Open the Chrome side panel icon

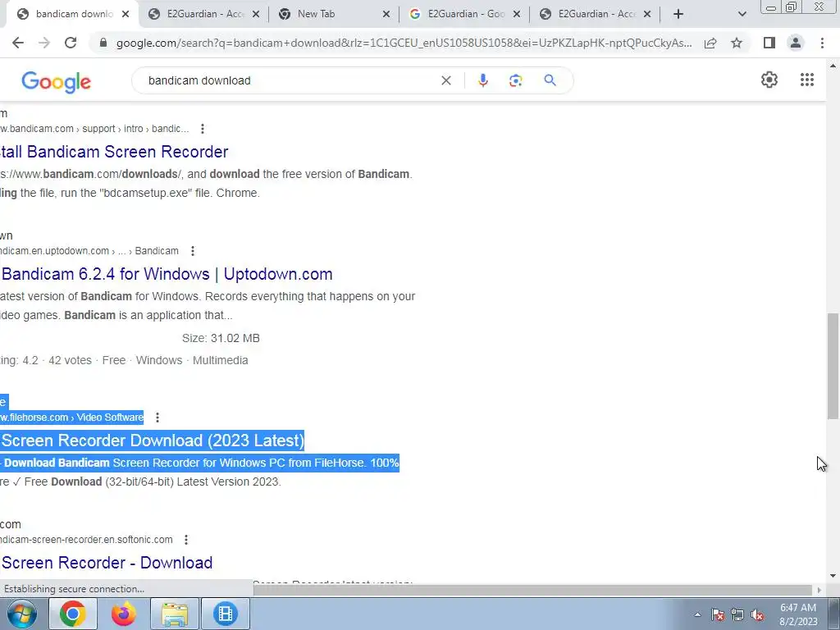click(x=769, y=43)
